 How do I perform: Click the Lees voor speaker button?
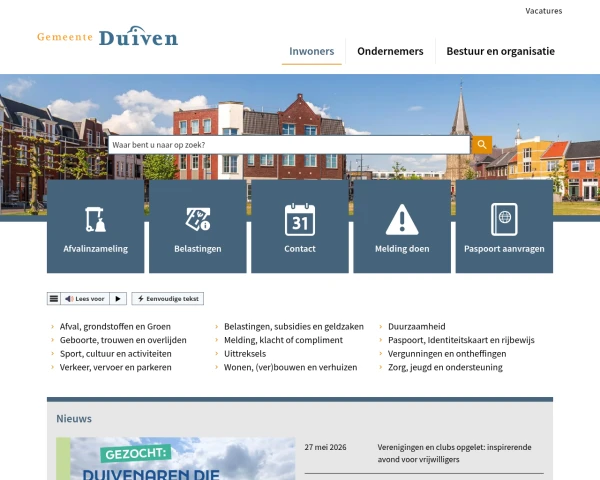pyautogui.click(x=85, y=299)
